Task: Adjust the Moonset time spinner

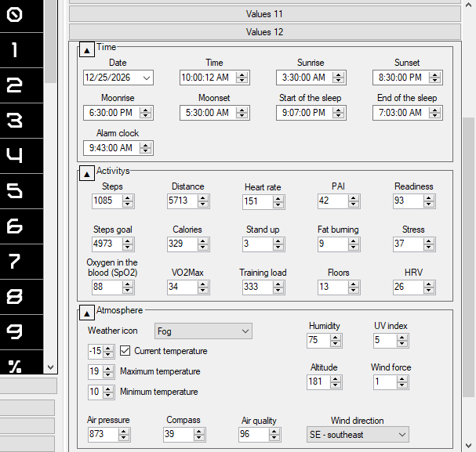Action: 242,113
